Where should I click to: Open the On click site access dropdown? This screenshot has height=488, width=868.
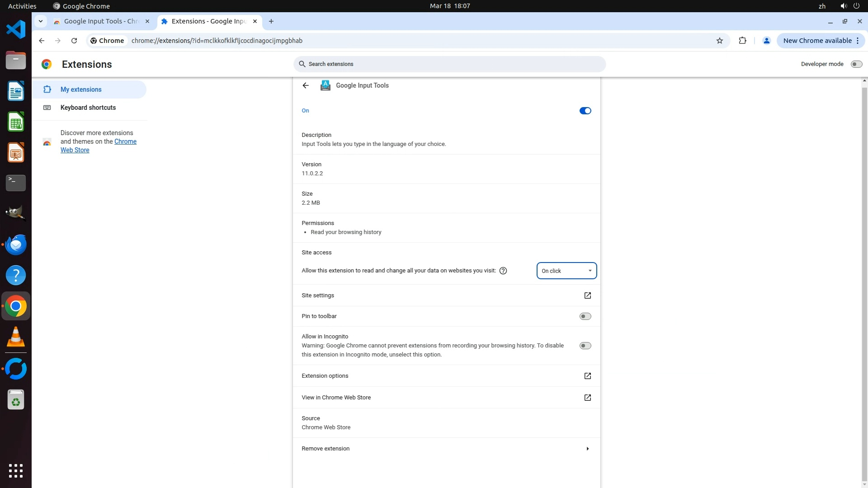566,271
